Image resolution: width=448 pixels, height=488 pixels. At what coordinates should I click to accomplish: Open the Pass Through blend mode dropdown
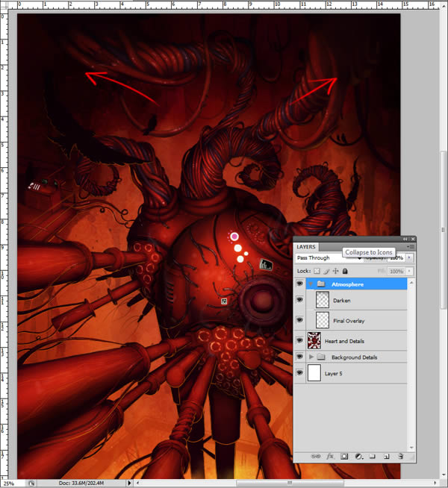(x=328, y=257)
